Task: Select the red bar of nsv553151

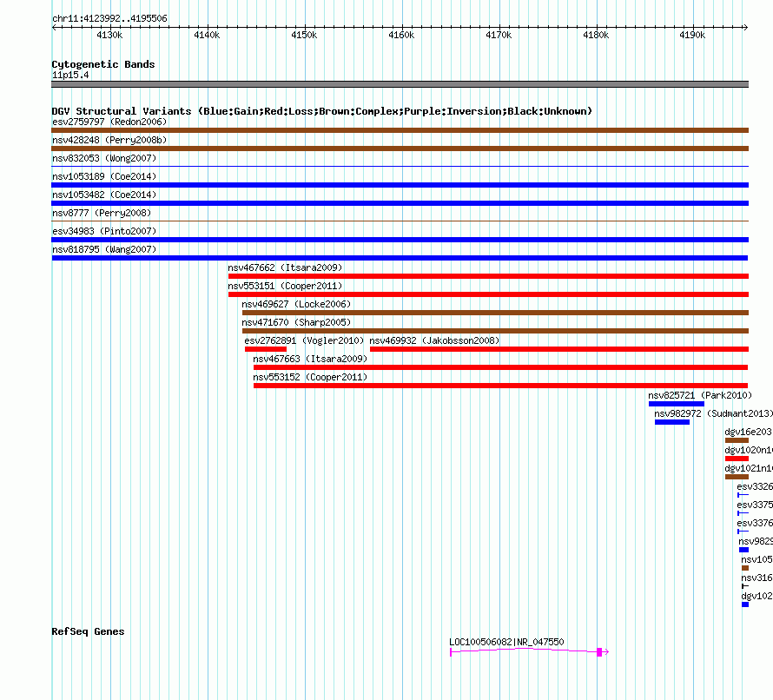Action: click(488, 294)
